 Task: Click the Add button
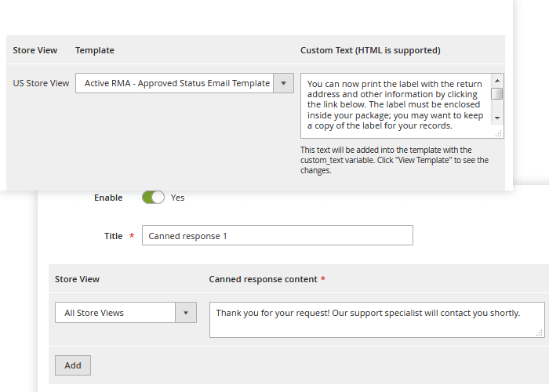[x=73, y=365]
